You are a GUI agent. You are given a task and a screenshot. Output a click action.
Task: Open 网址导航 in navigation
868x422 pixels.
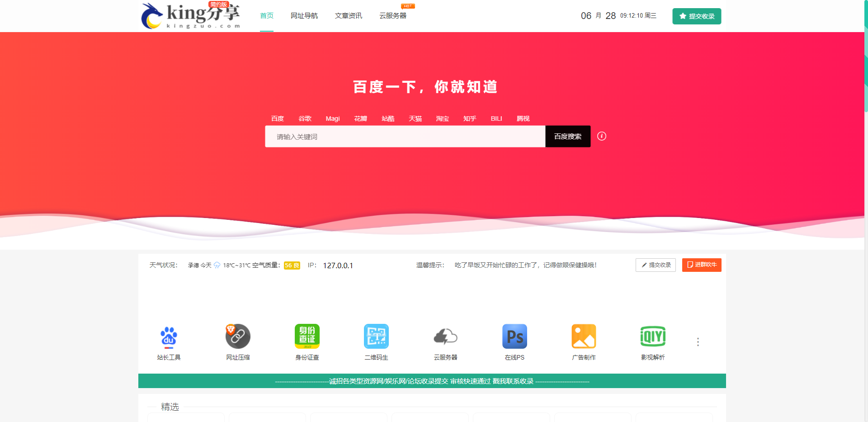(x=304, y=16)
